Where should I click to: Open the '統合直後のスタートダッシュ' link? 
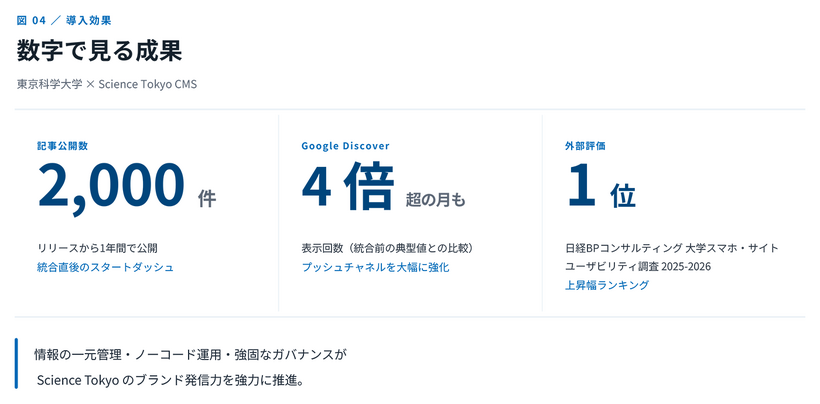click(x=105, y=267)
